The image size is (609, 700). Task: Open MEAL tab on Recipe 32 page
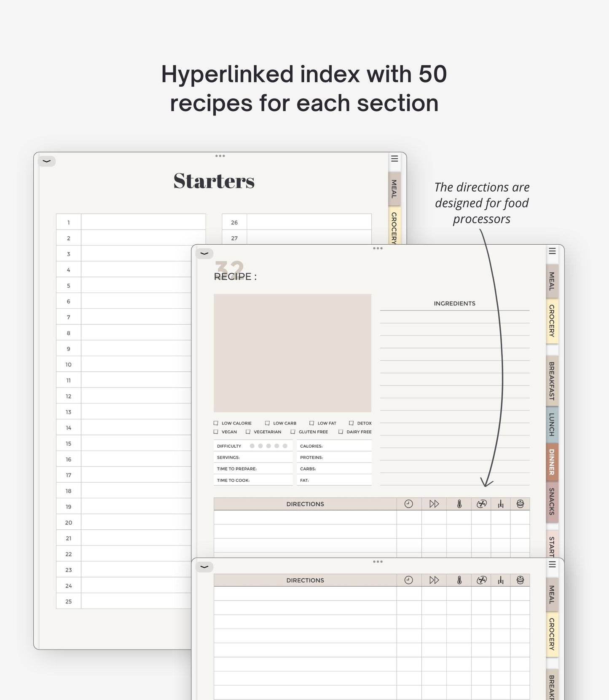[552, 281]
